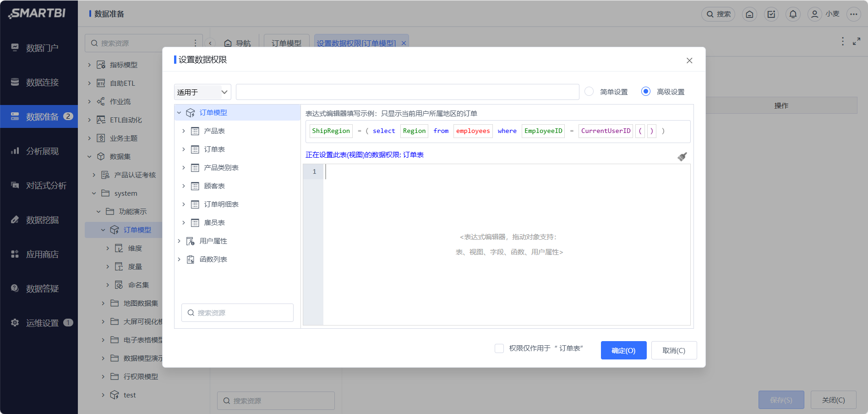Expand the 产品类别表 node
The width and height of the screenshot is (868, 414).
pyautogui.click(x=184, y=168)
